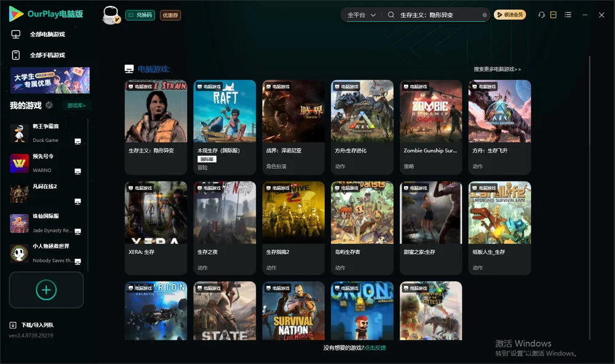Screen dimensions: 615x364
Task: Open the list menu icon in title bar
Action: [x=568, y=15]
